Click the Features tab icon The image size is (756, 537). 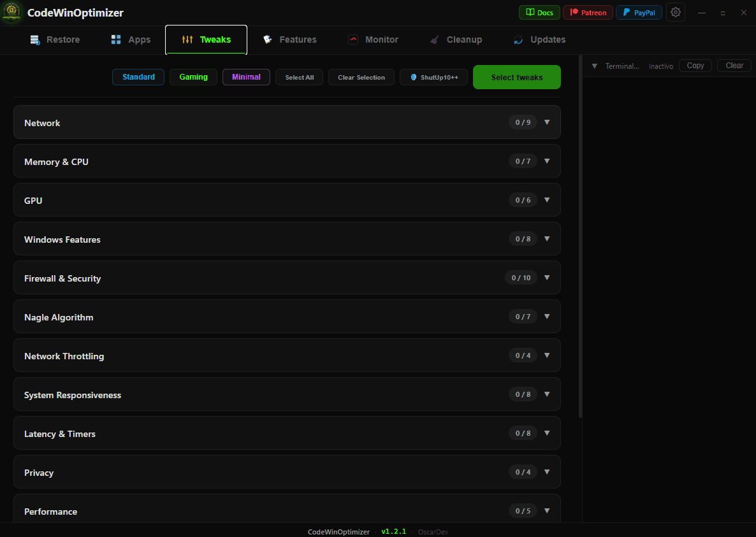click(268, 39)
